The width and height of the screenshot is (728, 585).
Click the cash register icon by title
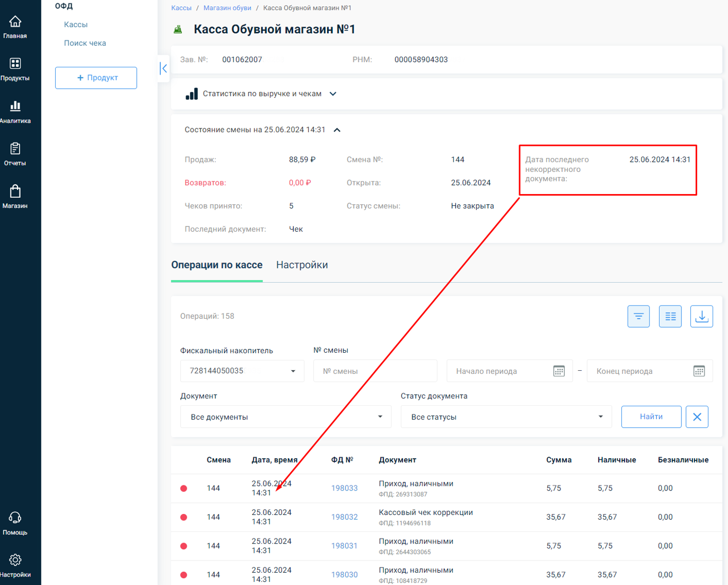178,30
